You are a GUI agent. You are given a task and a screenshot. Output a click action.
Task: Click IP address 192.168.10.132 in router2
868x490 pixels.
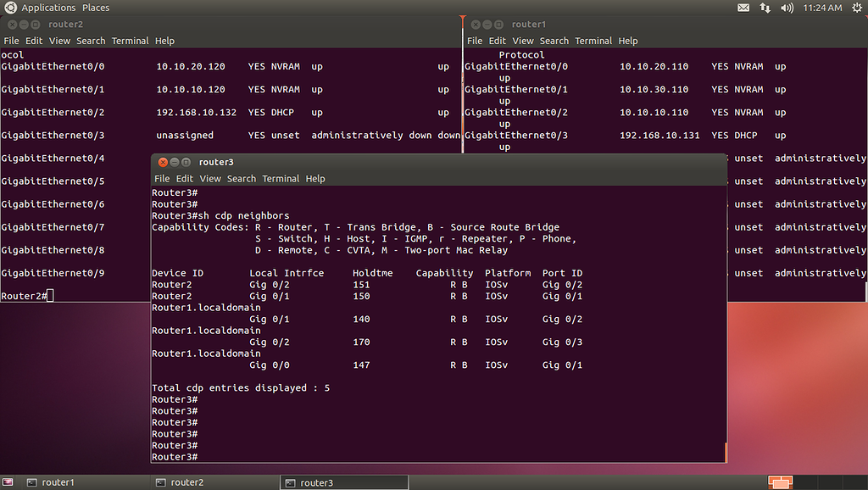[196, 113]
